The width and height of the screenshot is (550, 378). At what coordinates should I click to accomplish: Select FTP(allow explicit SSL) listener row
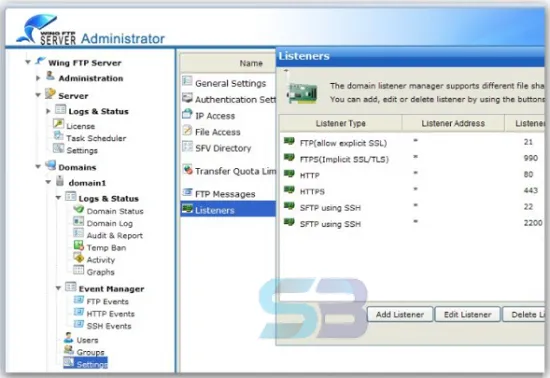pyautogui.click(x=412, y=143)
